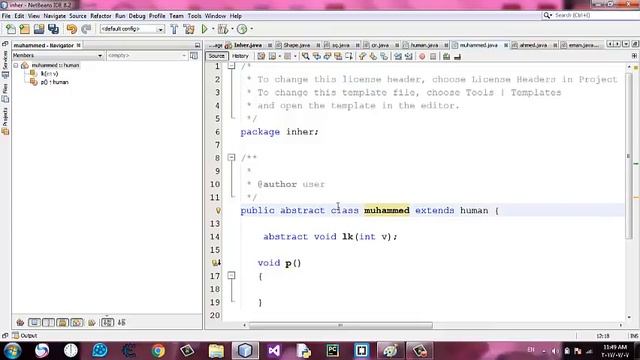Click the New Project toolbar icon
The width and height of the screenshot is (640, 360).
tap(24, 29)
